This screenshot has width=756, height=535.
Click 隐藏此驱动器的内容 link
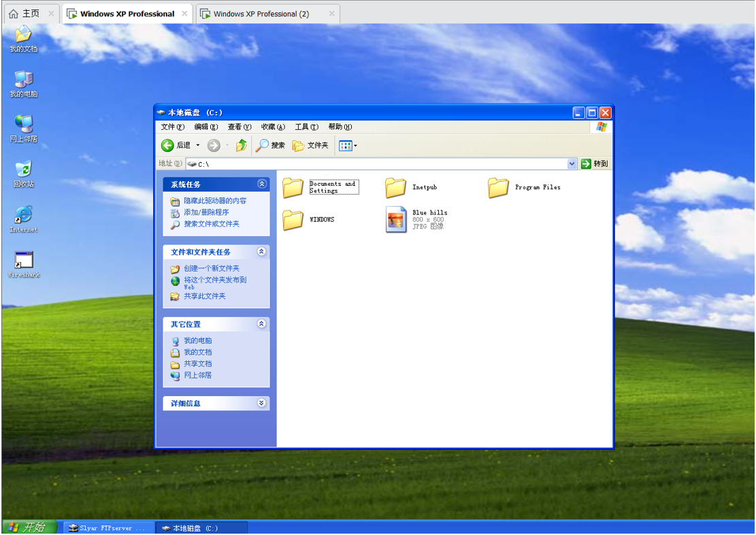215,201
